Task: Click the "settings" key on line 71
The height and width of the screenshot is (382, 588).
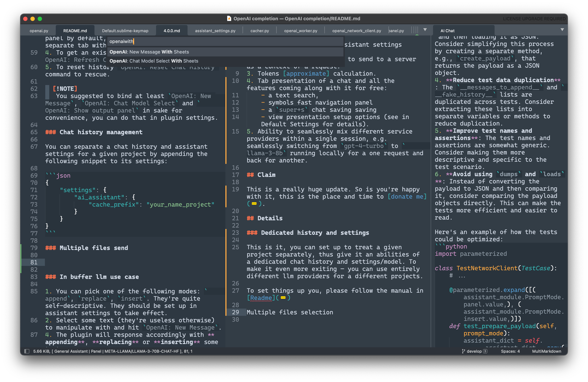Action: [78, 190]
